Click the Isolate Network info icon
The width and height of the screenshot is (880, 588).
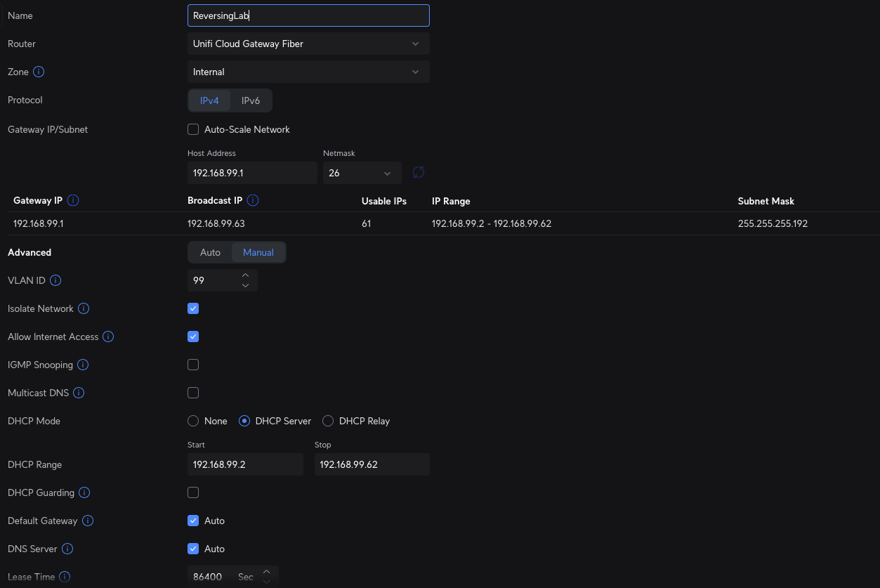84,308
